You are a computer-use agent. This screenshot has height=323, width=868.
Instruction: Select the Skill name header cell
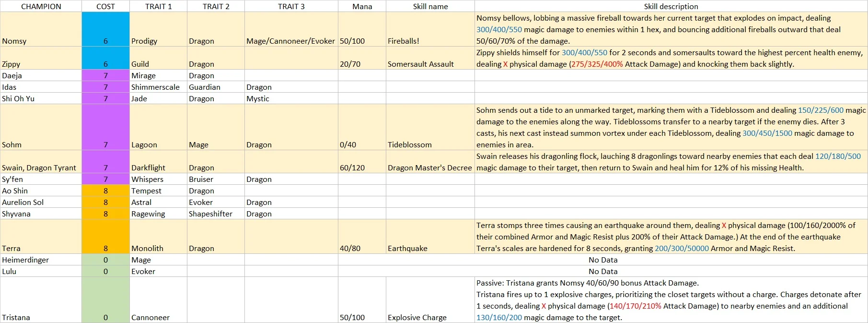[430, 6]
